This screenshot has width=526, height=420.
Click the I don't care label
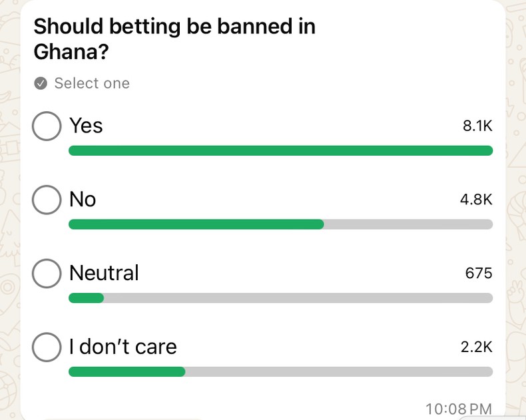[123, 347]
